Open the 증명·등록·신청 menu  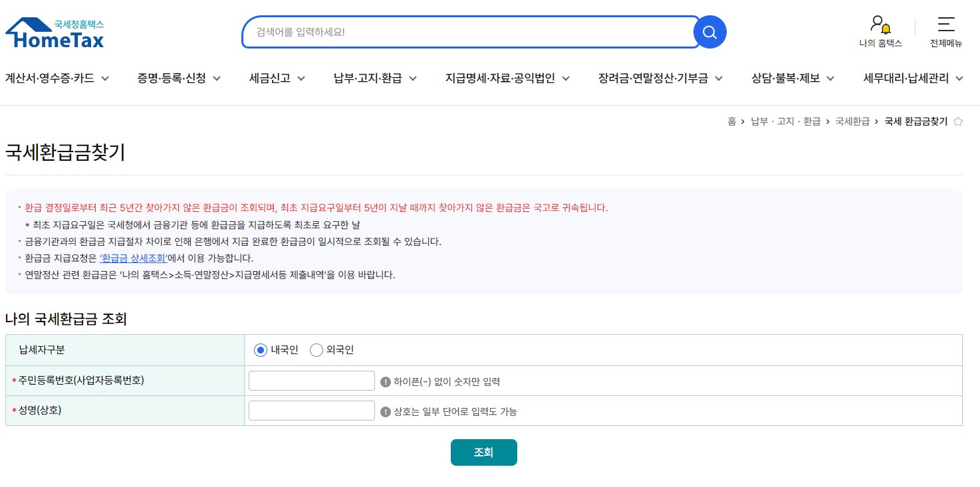pyautogui.click(x=172, y=78)
